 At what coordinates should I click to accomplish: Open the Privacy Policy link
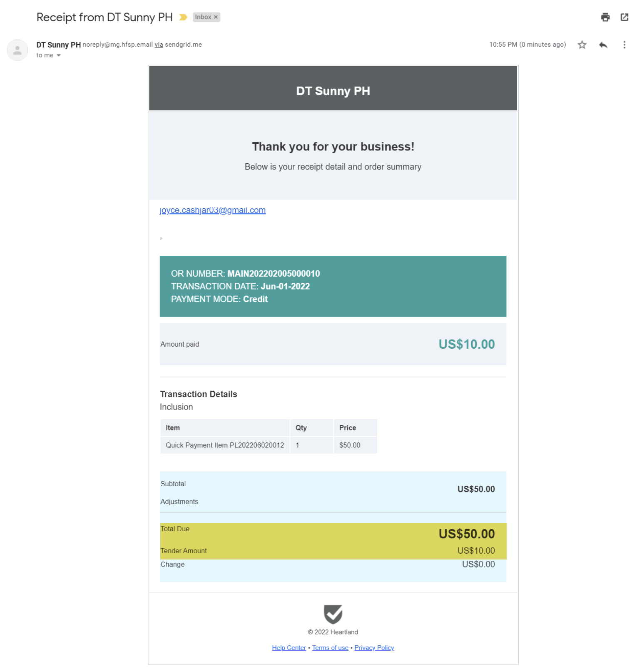coord(374,648)
